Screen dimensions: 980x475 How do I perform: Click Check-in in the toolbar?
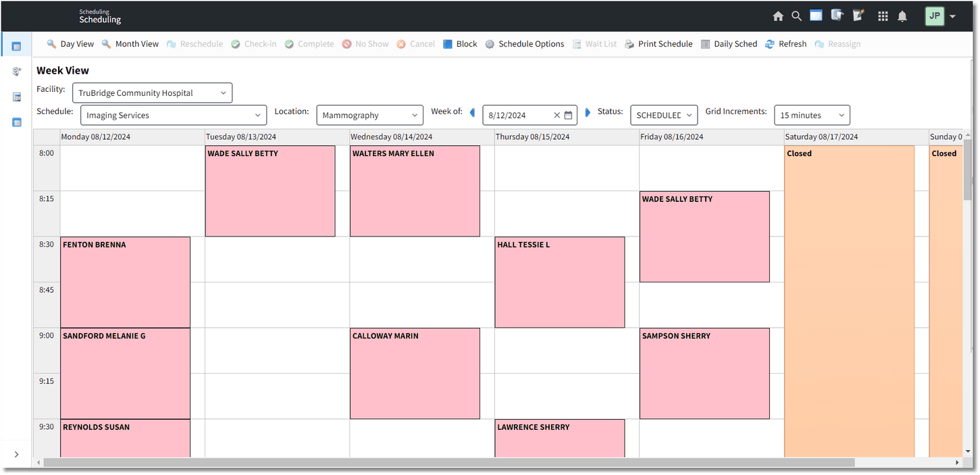tap(253, 44)
